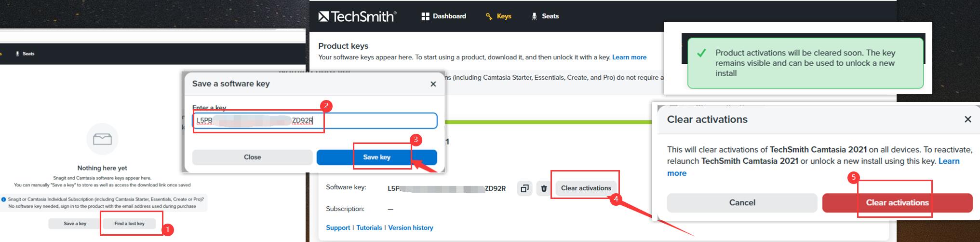
Task: Delete the software key with trash icon
Action: 544,188
